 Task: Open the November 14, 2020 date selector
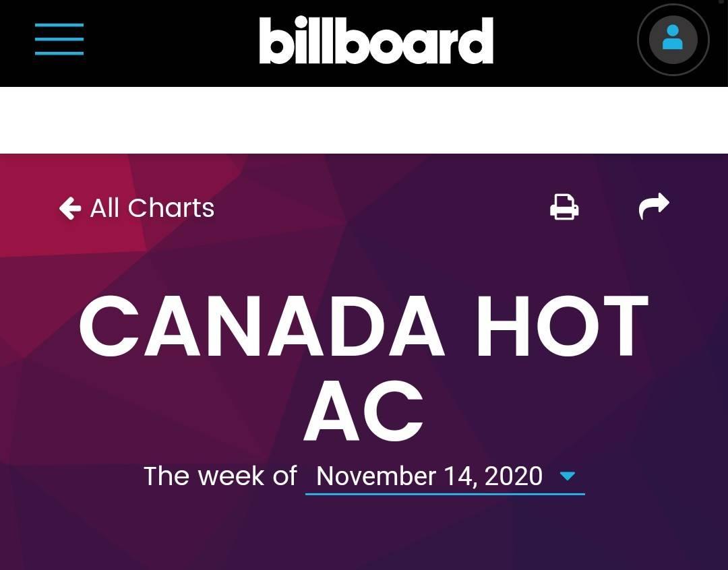tap(445, 477)
